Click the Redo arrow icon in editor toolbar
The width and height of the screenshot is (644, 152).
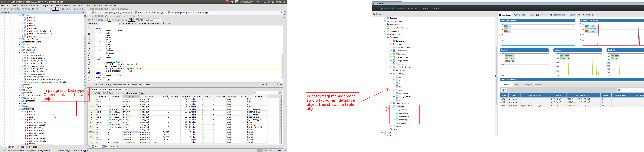point(127,16)
